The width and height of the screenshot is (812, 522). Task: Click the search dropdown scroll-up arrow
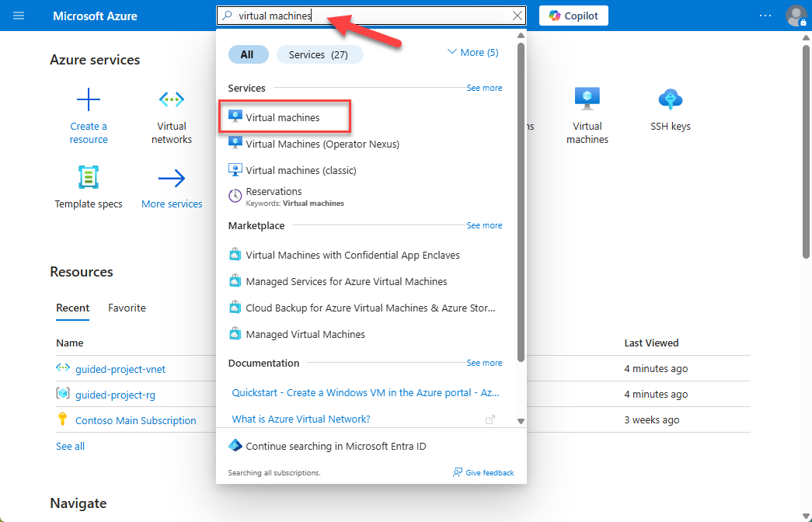(x=521, y=36)
